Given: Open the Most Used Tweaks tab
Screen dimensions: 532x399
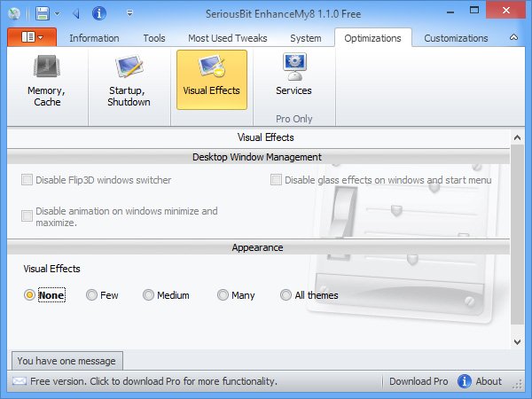Looking at the screenshot, I should coord(228,38).
